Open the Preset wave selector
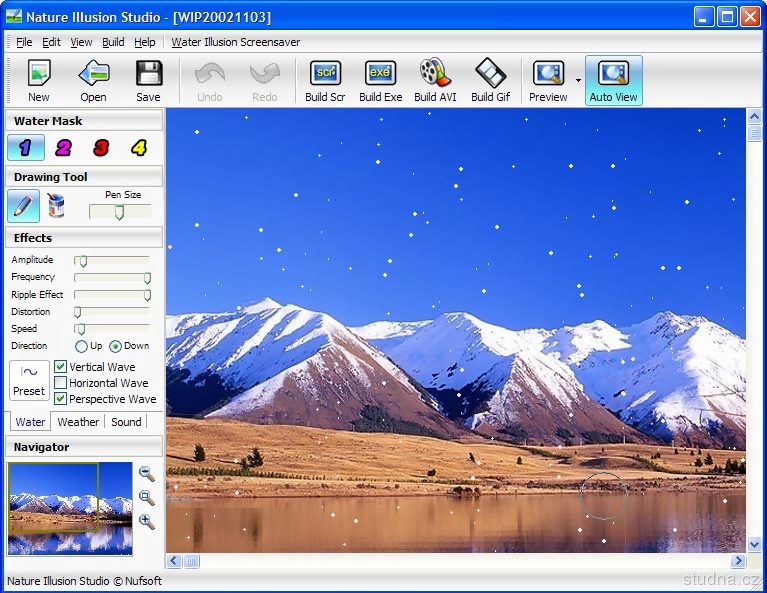 tap(29, 381)
